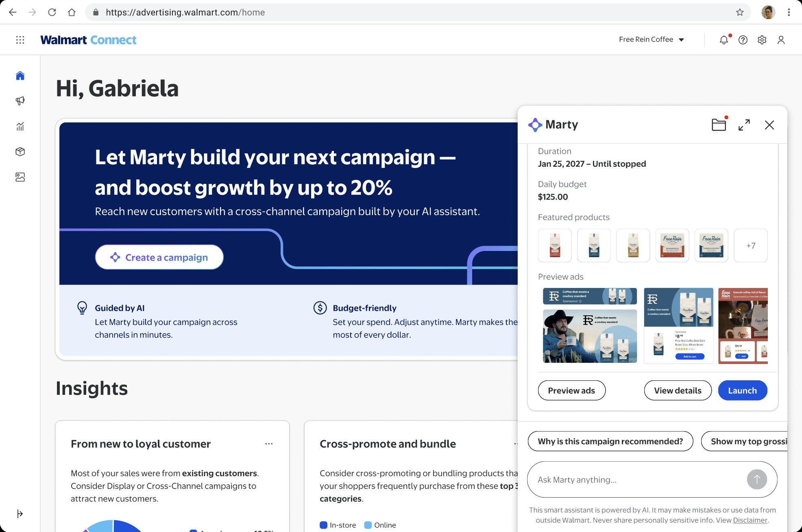802x532 pixels.
Task: Expand the Free Rein Coffee account dropdown
Action: [x=652, y=39]
